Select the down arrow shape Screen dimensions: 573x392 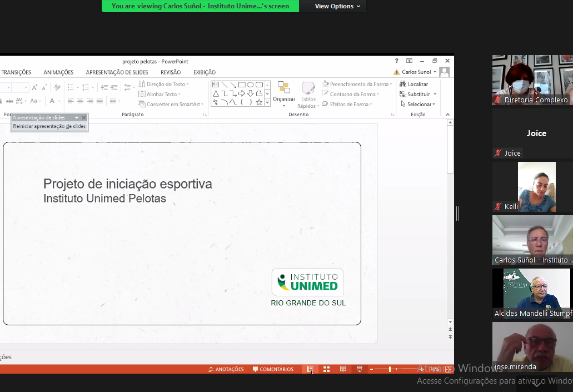click(x=250, y=93)
